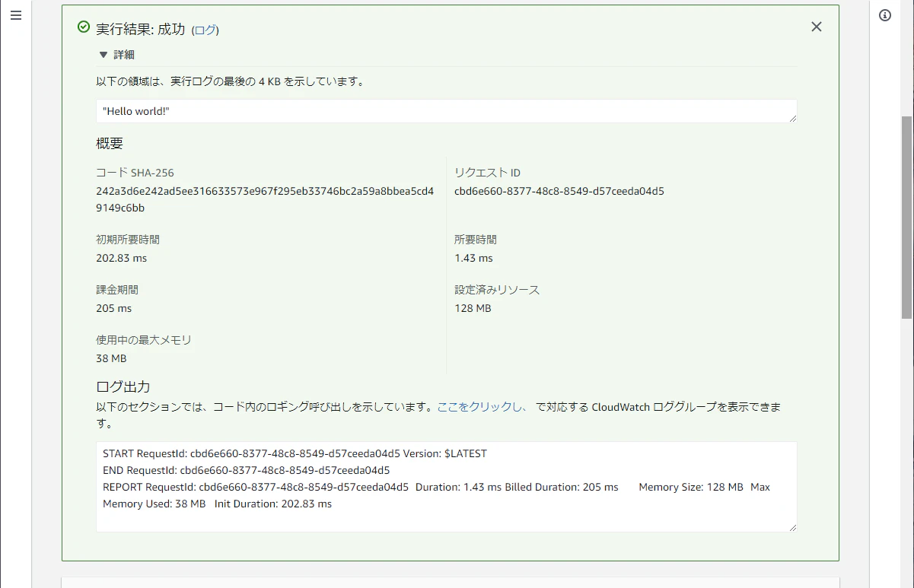Click the resize grip of the Hello world field
The image size is (914, 588).
794,119
